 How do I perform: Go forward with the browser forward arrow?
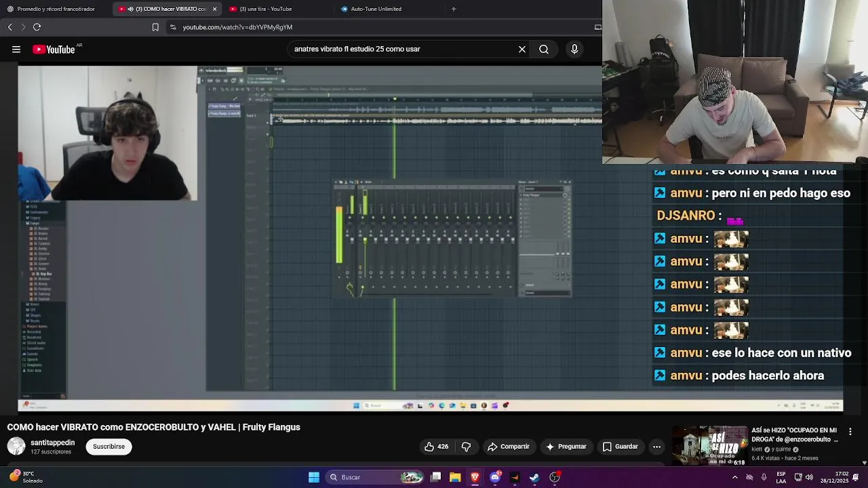pyautogui.click(x=23, y=27)
